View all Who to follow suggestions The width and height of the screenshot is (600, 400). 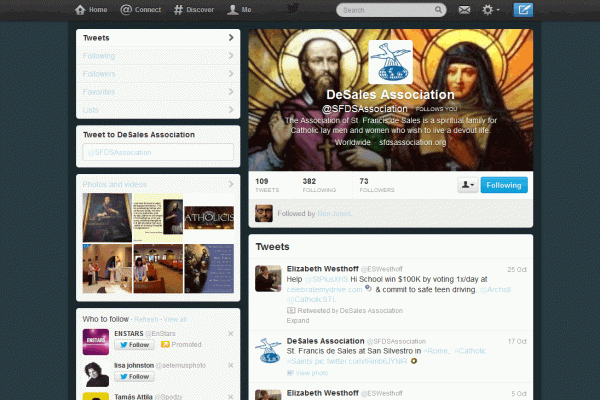175,319
